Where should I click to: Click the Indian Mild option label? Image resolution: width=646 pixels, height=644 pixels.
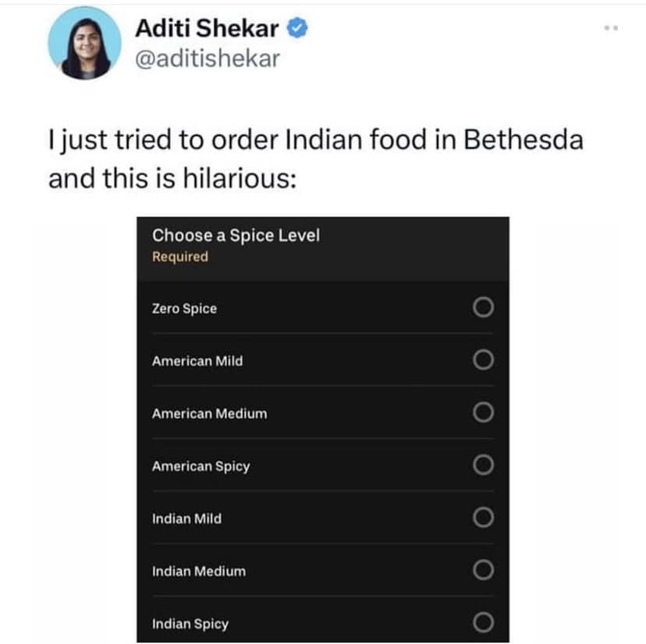[x=186, y=518]
